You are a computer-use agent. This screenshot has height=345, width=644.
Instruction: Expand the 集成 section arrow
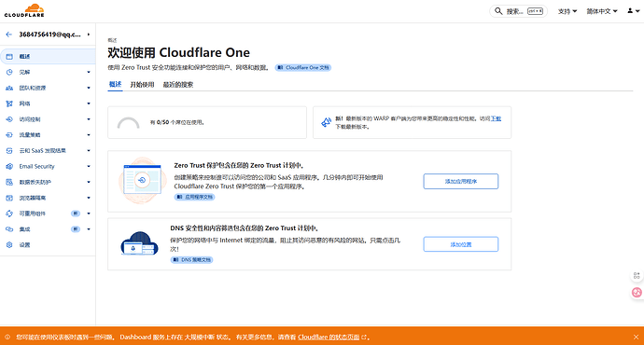tap(89, 229)
